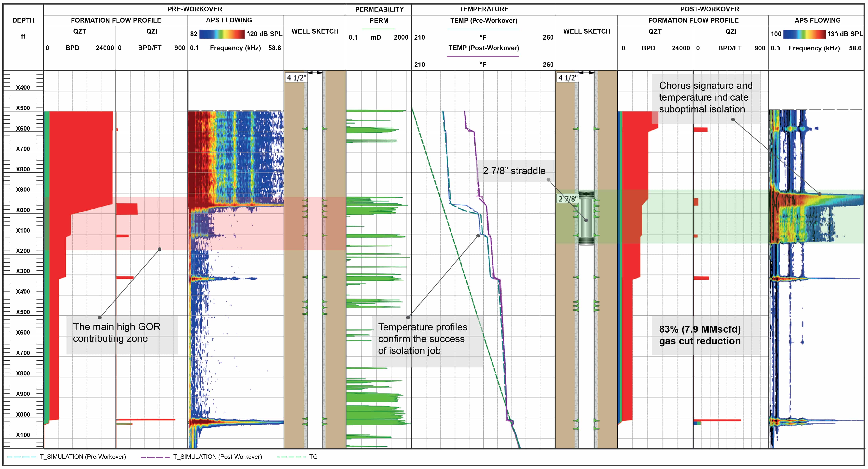Click the 83% gas cut reduction annotation
868x469 pixels.
(700, 335)
